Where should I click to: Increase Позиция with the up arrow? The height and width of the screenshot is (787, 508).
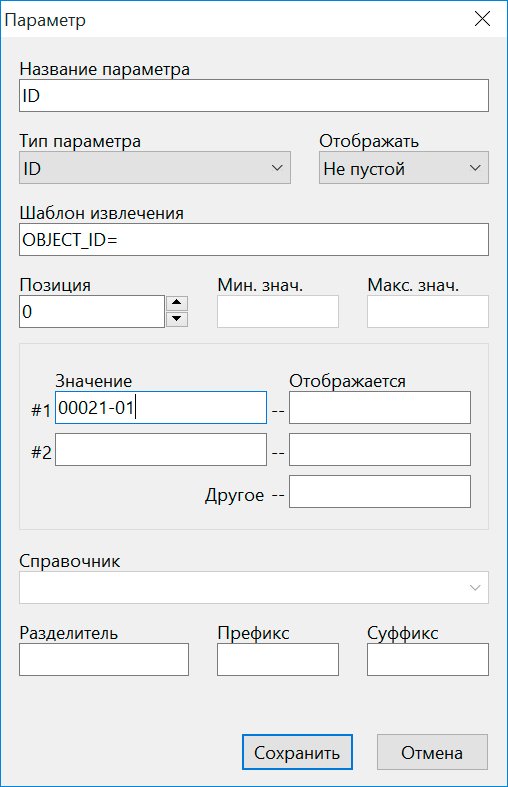tap(177, 303)
